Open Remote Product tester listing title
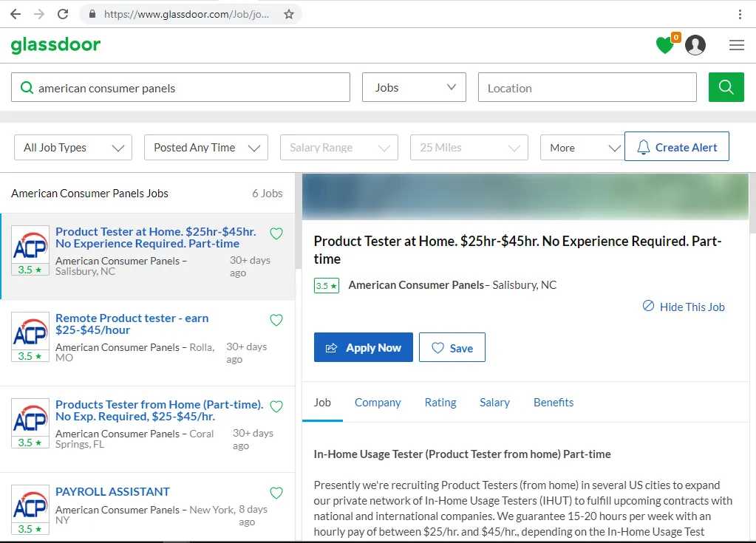 pyautogui.click(x=132, y=324)
